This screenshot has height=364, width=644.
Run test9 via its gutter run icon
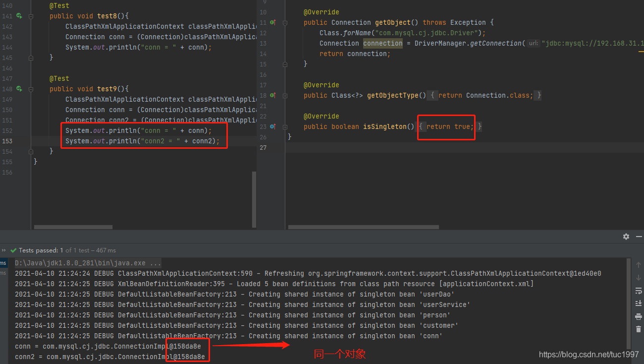19,89
